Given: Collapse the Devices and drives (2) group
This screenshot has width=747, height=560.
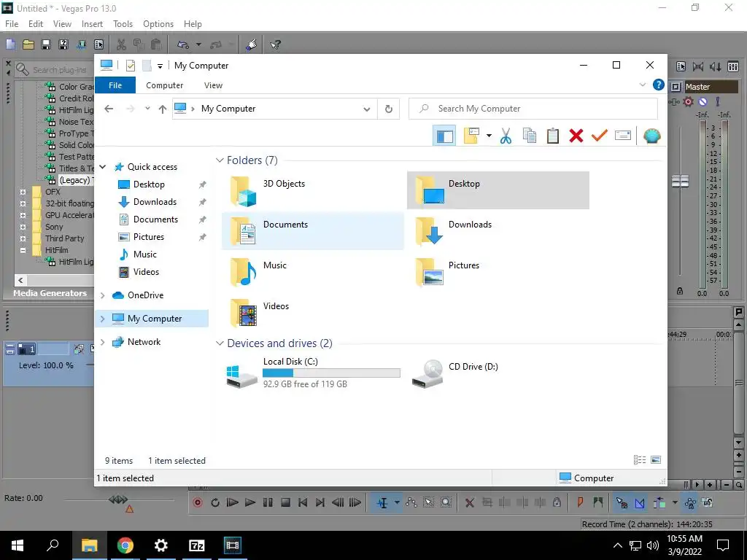Looking at the screenshot, I should 220,343.
